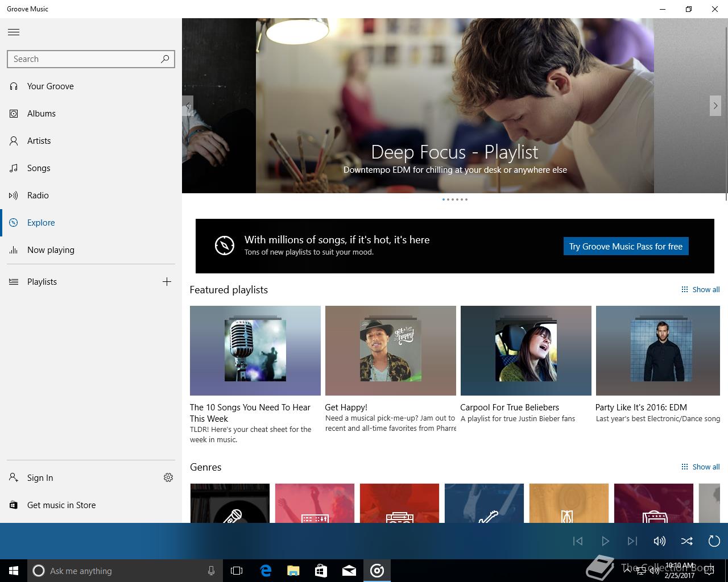
Task: Switch to the Radio section
Action: tap(91, 196)
